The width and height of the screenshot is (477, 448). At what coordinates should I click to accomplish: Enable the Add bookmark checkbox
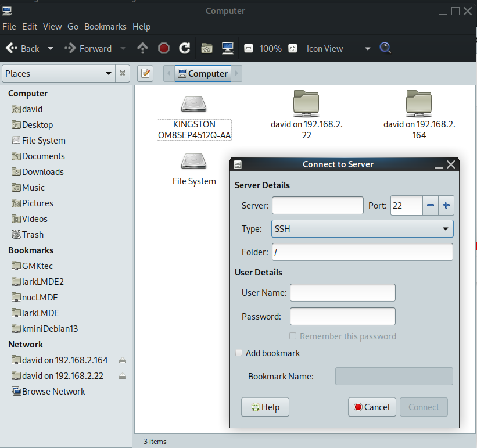point(239,353)
